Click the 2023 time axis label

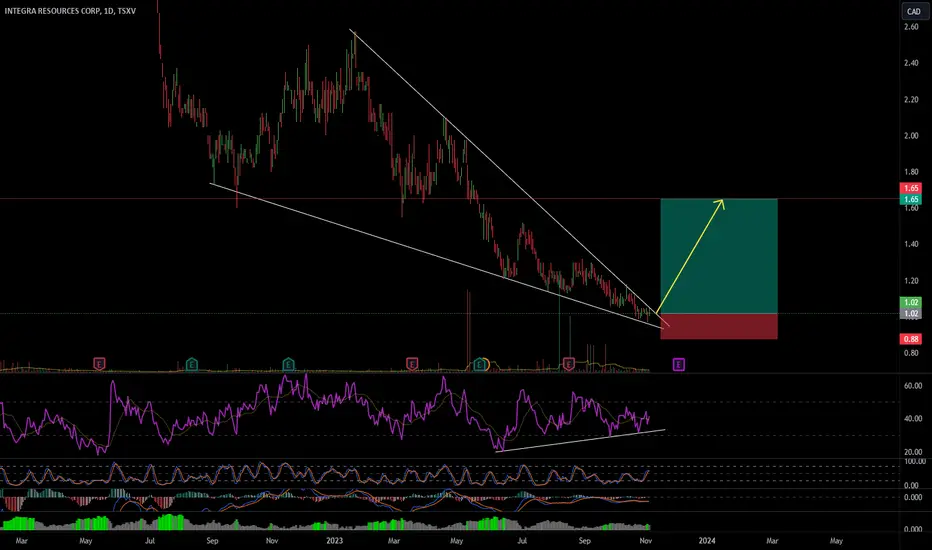tap(335, 540)
